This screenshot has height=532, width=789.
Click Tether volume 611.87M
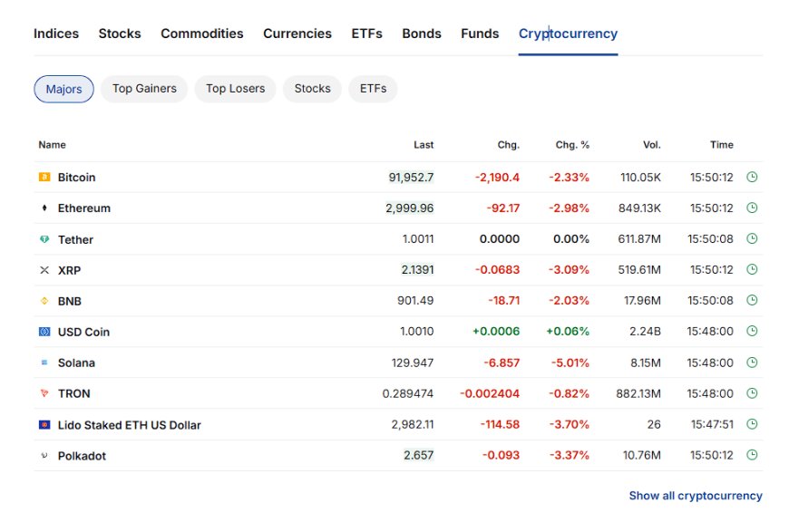(639, 239)
